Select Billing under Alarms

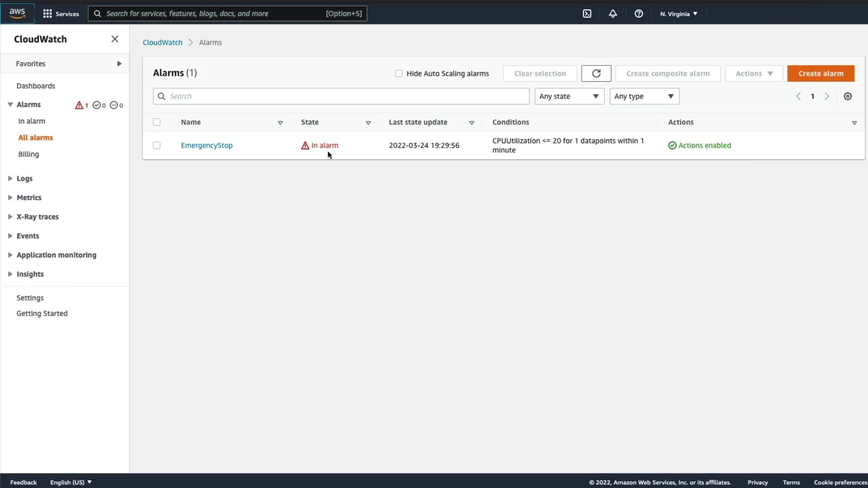pyautogui.click(x=28, y=154)
